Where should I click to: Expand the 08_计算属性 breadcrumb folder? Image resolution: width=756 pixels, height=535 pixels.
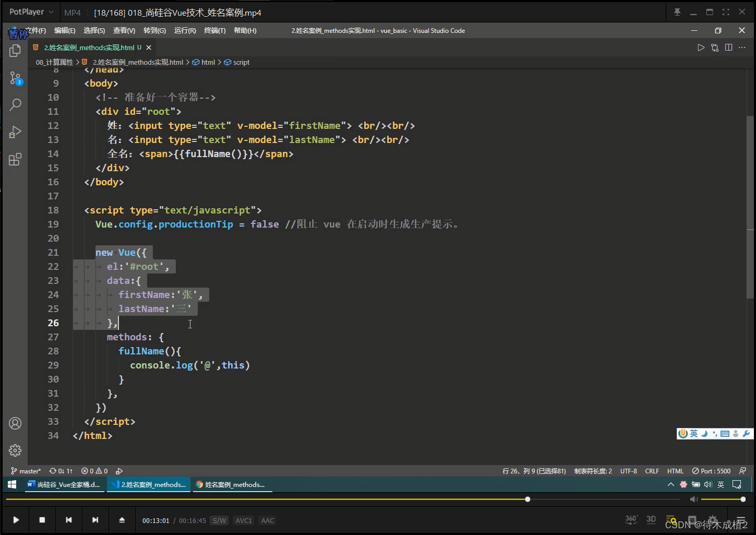[x=54, y=62]
